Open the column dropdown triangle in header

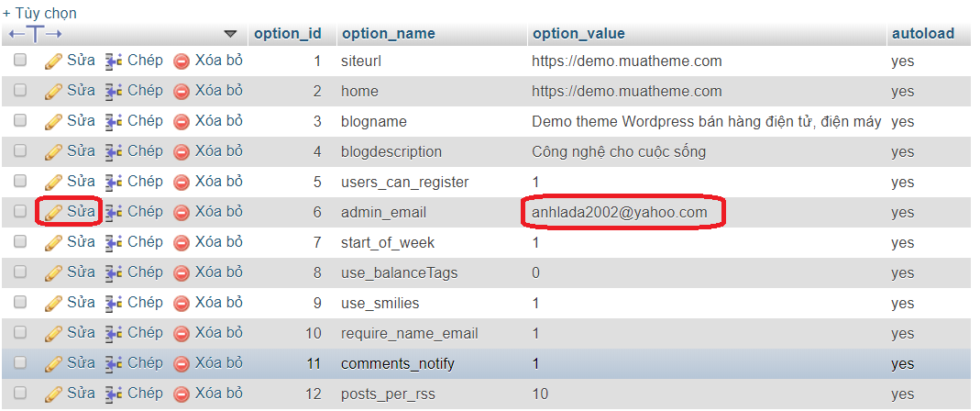pyautogui.click(x=230, y=34)
